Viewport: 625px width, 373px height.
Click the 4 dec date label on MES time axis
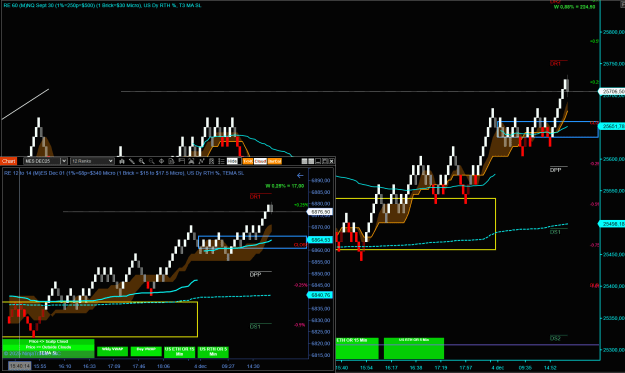coord(200,366)
